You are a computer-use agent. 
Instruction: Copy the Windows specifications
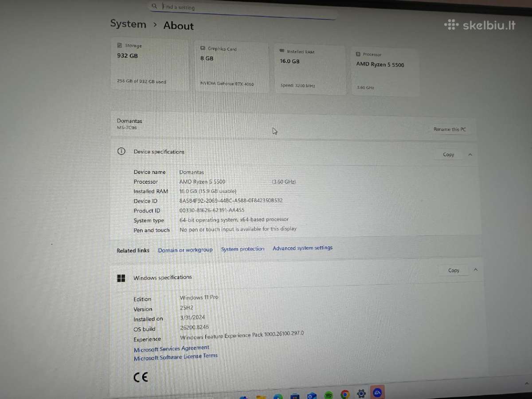pyautogui.click(x=454, y=270)
